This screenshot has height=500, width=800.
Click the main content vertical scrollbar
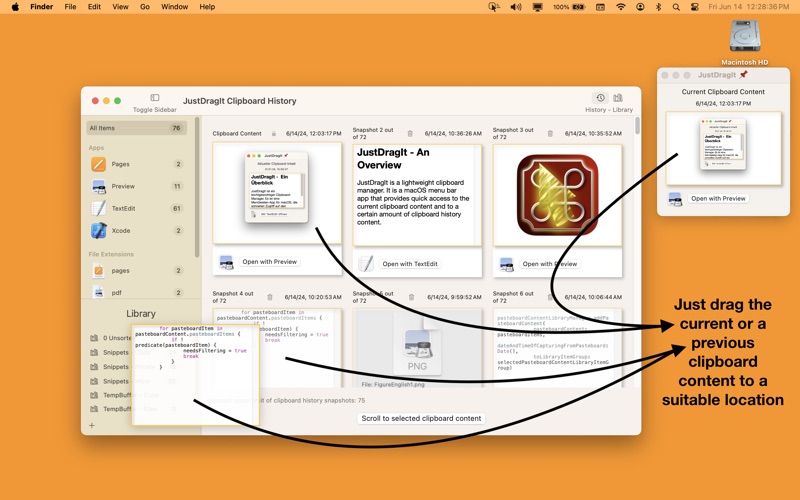(x=637, y=126)
